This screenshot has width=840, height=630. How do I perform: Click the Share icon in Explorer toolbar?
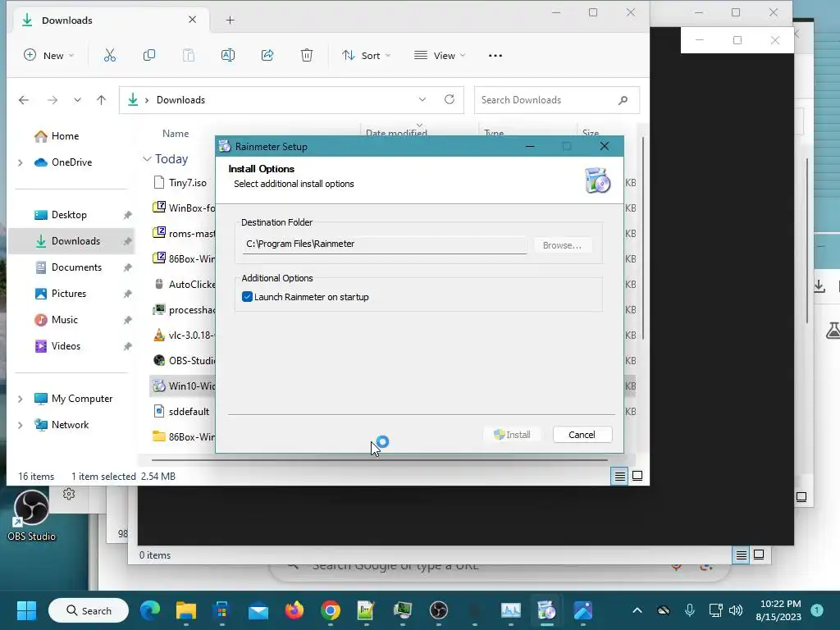[x=267, y=55]
